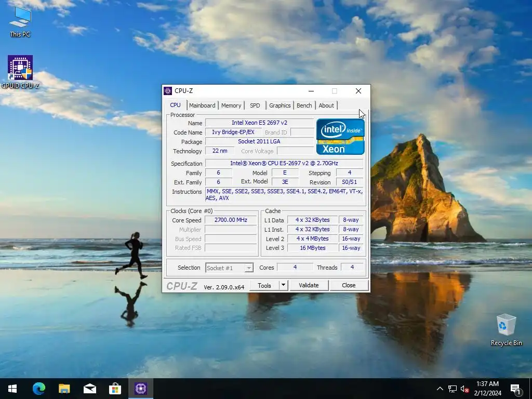Click the Code Name value Ivy Bridge-EP/EX
The width and height of the screenshot is (532, 399).
tap(233, 132)
